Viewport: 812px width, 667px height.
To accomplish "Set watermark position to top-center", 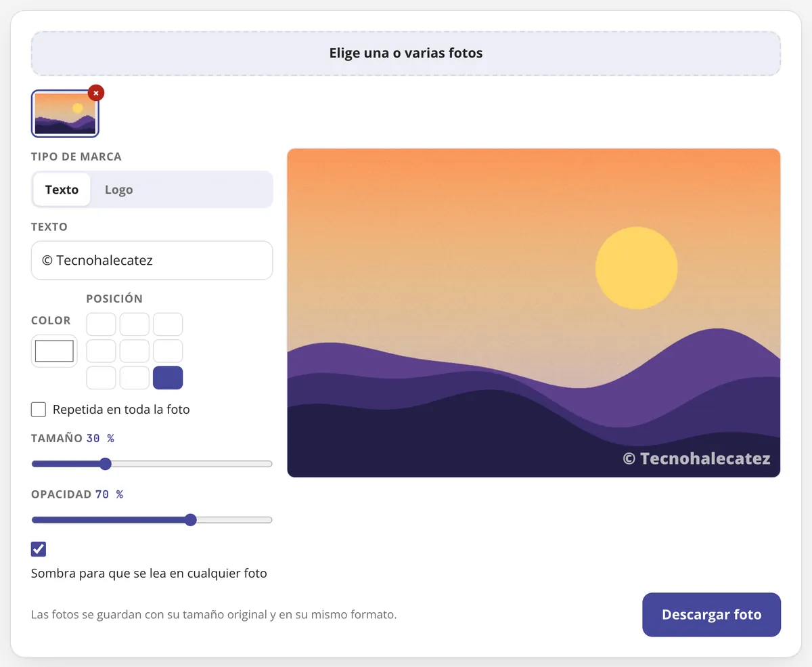I will [134, 324].
